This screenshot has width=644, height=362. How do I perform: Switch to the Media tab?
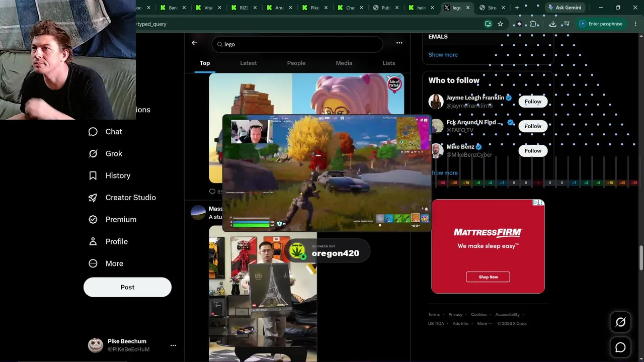344,63
